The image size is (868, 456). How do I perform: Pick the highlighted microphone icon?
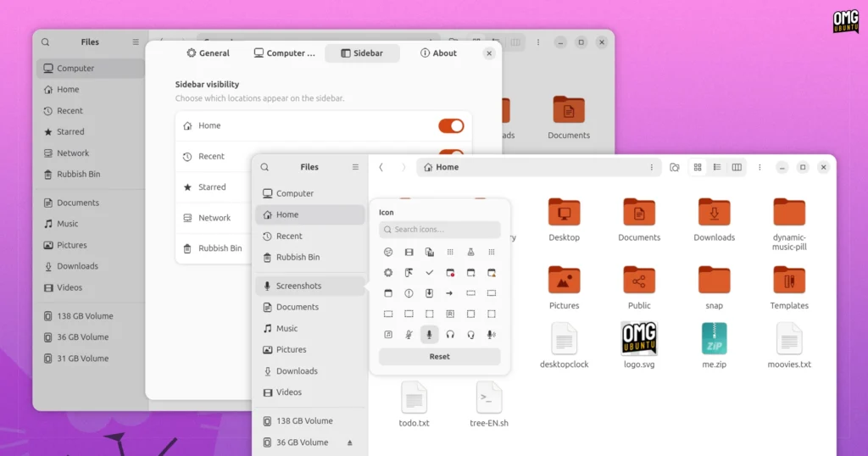(x=430, y=334)
